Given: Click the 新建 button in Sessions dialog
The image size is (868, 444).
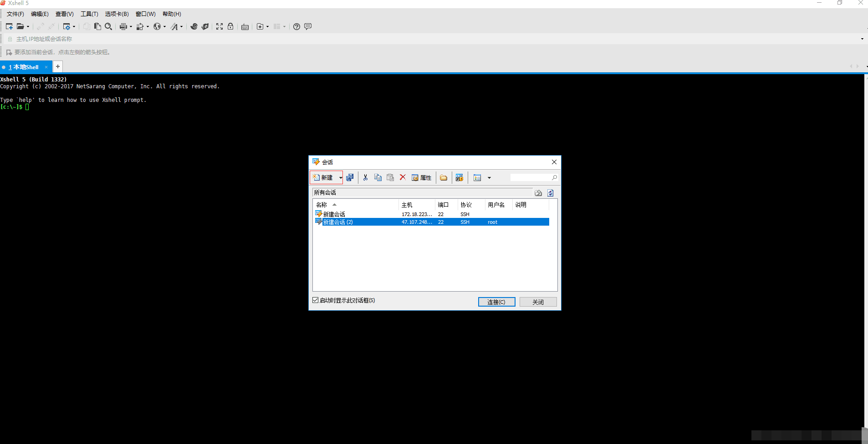Looking at the screenshot, I should 324,178.
